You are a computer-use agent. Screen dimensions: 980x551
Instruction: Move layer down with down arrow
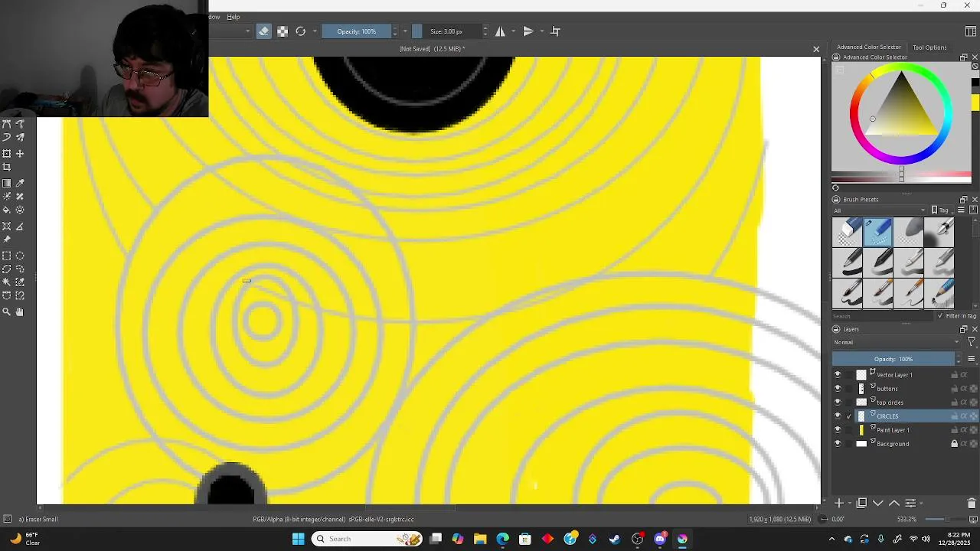pyautogui.click(x=878, y=503)
